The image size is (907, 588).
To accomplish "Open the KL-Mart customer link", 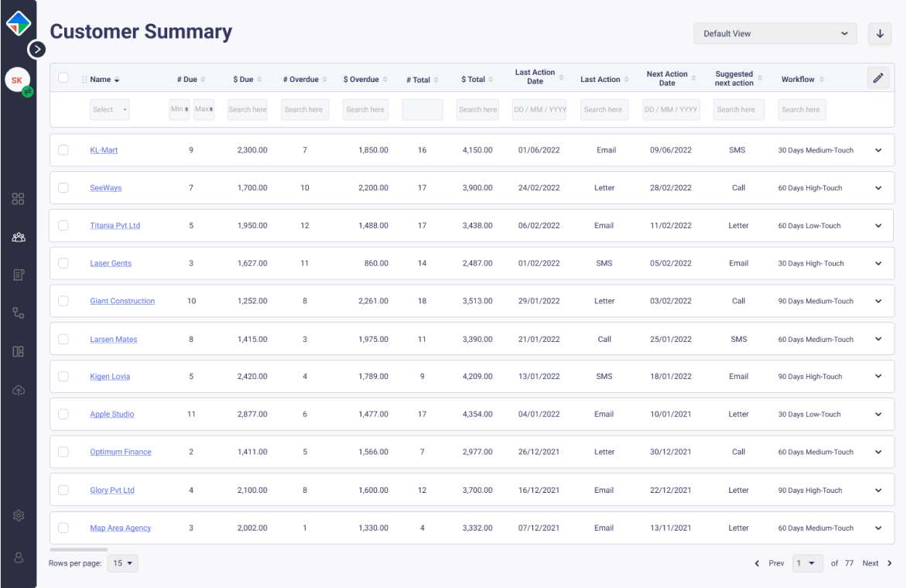I will tap(104, 150).
